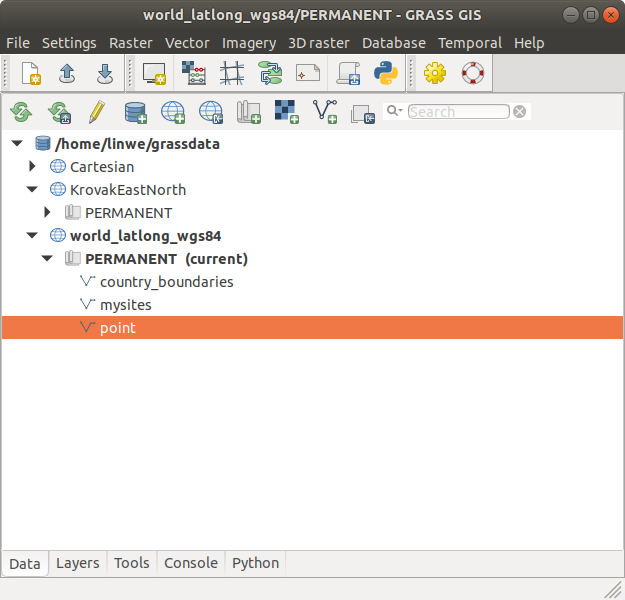Image resolution: width=625 pixels, height=600 pixels.
Task: Launch the Graphical Modeler
Action: pos(270,74)
